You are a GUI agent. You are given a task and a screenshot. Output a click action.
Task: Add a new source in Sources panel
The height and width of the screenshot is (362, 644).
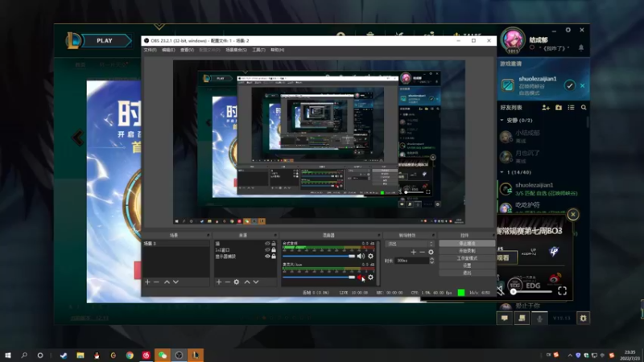click(x=218, y=282)
